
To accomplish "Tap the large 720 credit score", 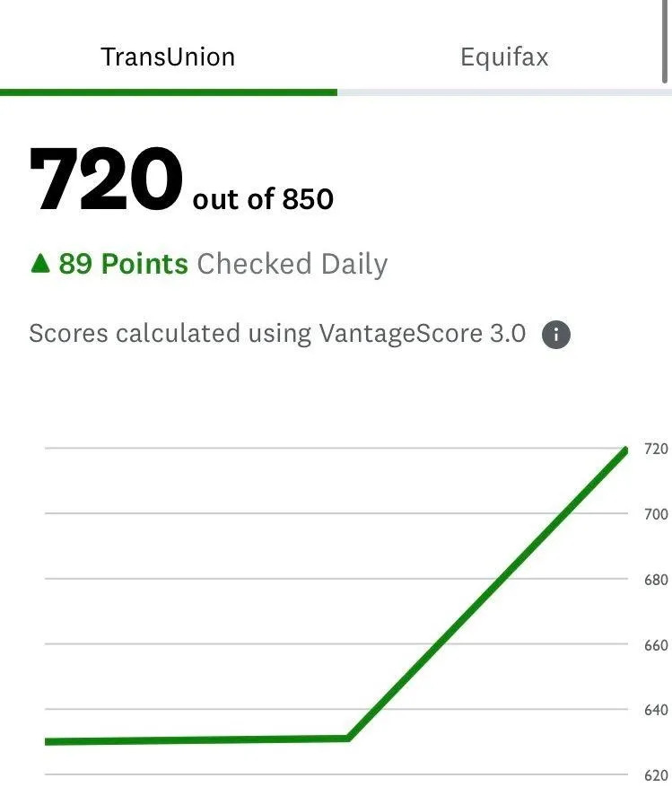I will (x=105, y=179).
